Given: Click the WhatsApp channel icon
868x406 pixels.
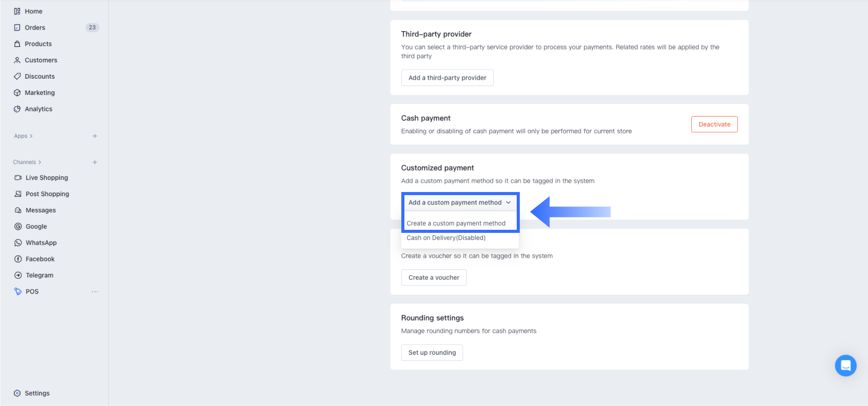Looking at the screenshot, I should click(18, 243).
